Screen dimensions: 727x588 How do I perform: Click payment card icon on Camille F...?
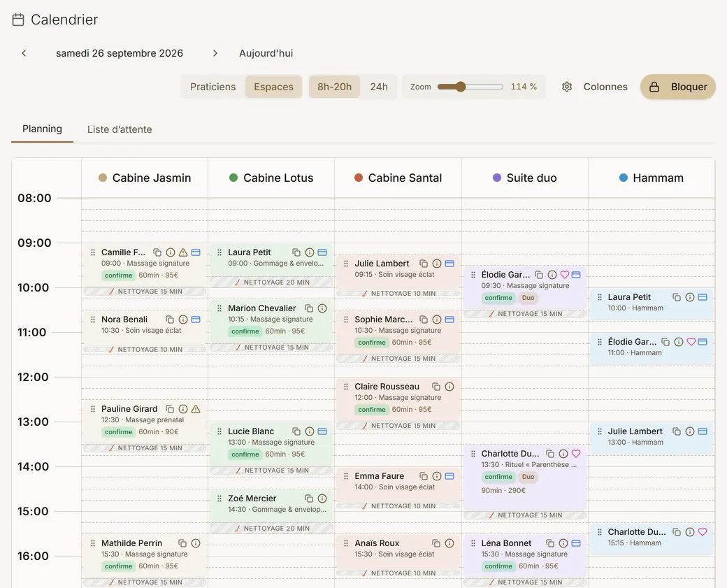(196, 252)
